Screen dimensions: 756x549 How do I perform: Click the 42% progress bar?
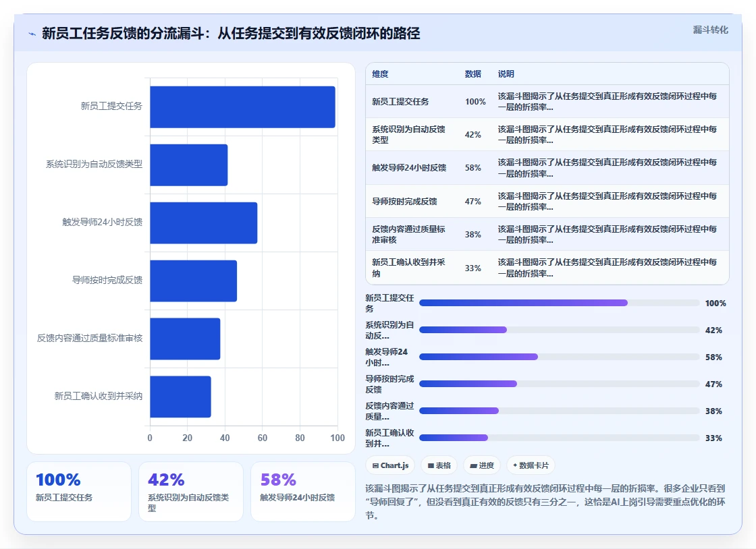point(560,330)
